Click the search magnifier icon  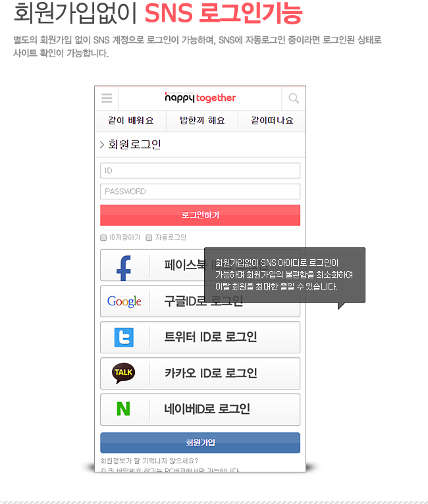[x=294, y=98]
